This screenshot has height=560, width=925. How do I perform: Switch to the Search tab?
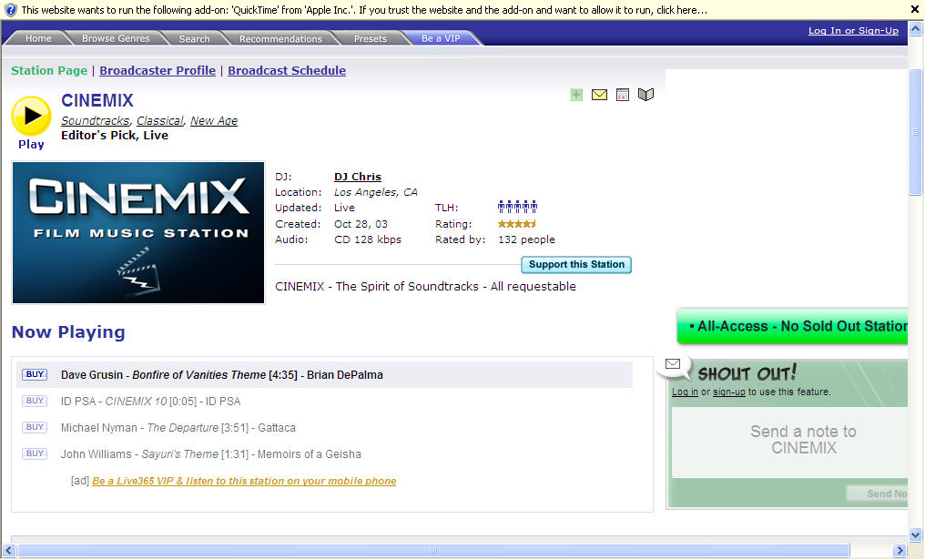coord(194,38)
